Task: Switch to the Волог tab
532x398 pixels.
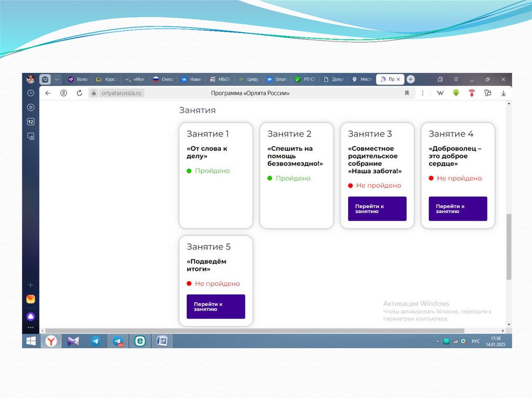Action: pyautogui.click(x=78, y=79)
